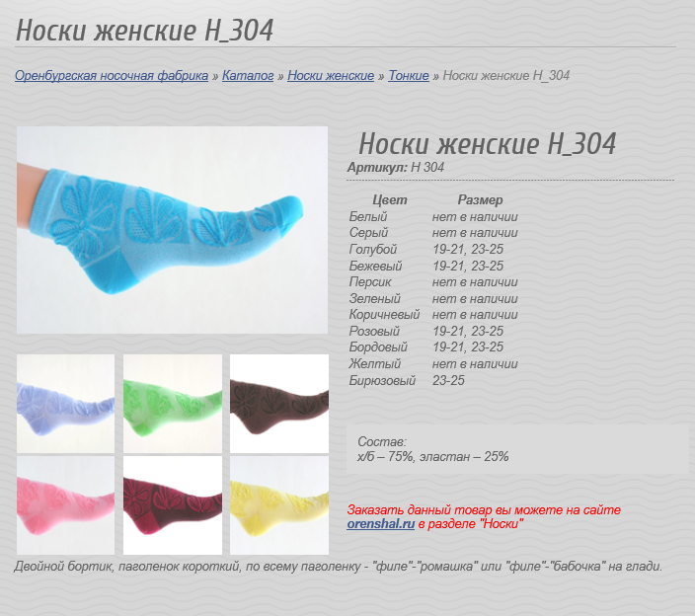View the brown sock thumbnail
This screenshot has width=695, height=616.
[x=279, y=404]
